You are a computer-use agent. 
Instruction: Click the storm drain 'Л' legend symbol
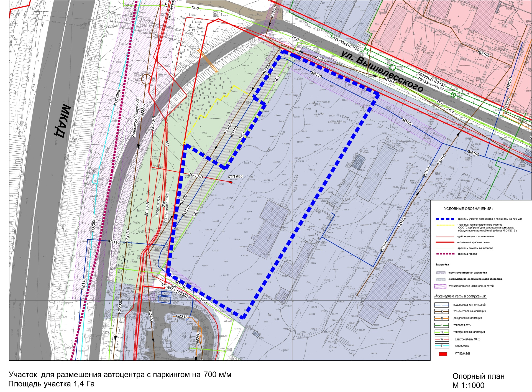click(441, 319)
